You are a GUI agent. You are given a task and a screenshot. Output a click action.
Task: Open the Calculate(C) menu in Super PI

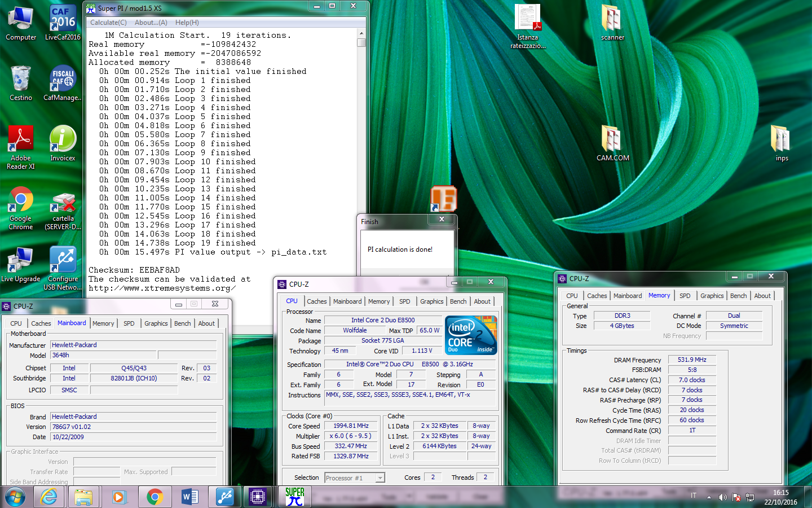click(x=108, y=23)
